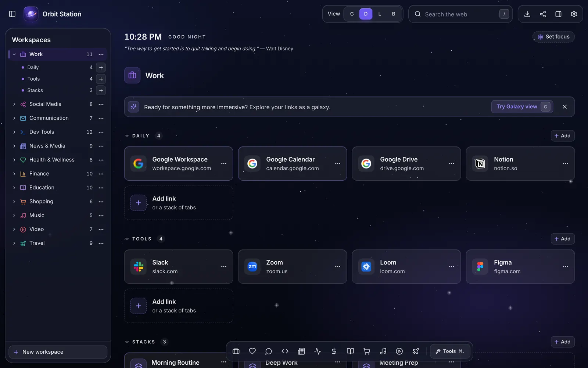The width and height of the screenshot is (588, 368).
Task: Open more options for Communication workspace
Action: click(x=101, y=118)
